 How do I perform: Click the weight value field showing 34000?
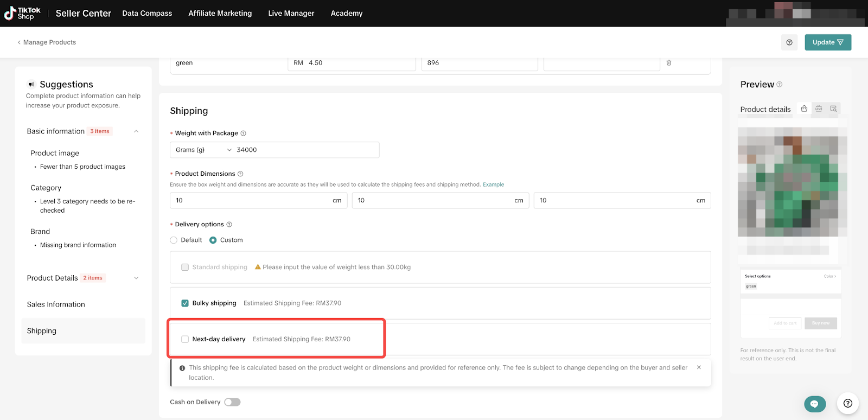(304, 150)
